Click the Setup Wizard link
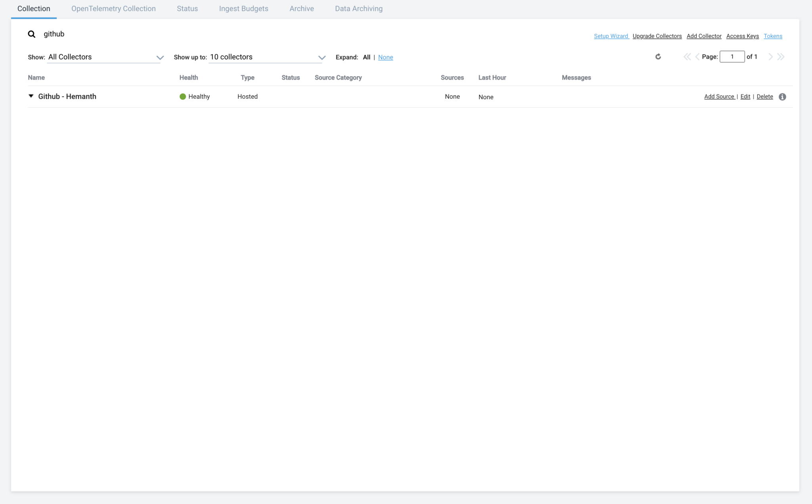The width and height of the screenshot is (812, 504). 611,36
